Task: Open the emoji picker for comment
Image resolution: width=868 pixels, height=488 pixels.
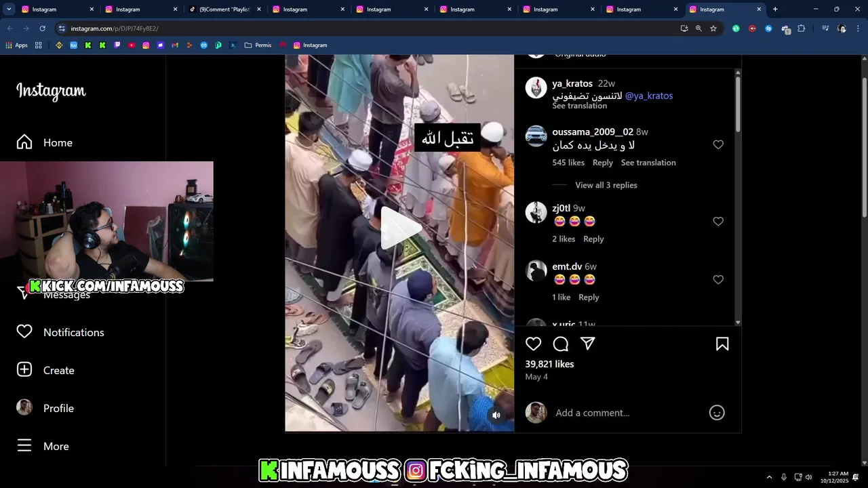Action: (717, 412)
